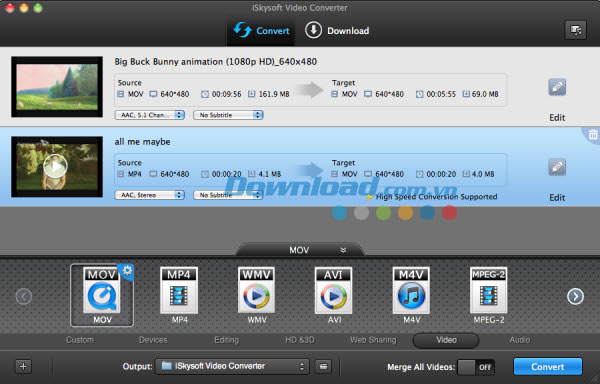Click target duration 00:05:55
Image resolution: width=600 pixels, height=384 pixels.
tap(441, 94)
